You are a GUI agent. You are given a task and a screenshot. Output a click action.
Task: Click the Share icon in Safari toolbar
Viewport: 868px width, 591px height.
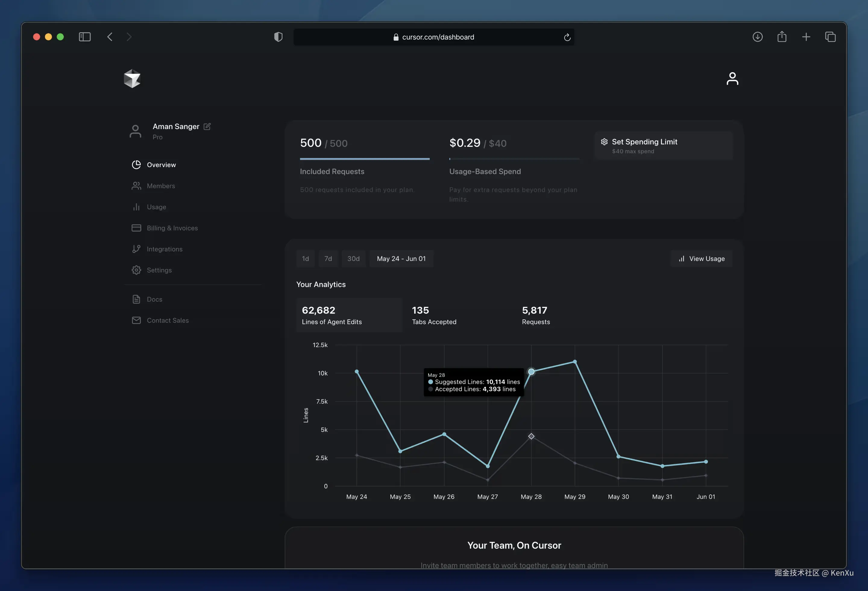click(x=782, y=37)
